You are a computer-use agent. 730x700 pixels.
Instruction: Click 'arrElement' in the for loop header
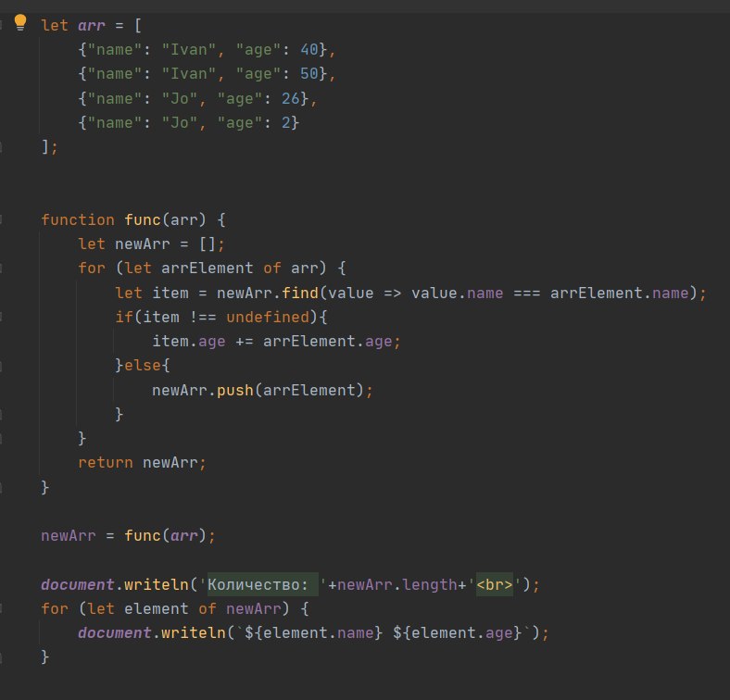208,269
